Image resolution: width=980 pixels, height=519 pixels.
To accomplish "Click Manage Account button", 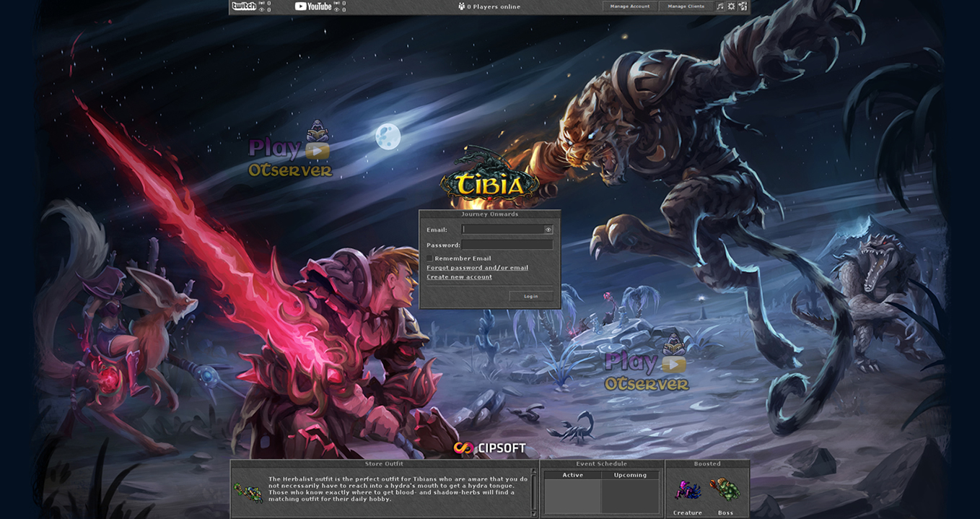I will click(630, 6).
